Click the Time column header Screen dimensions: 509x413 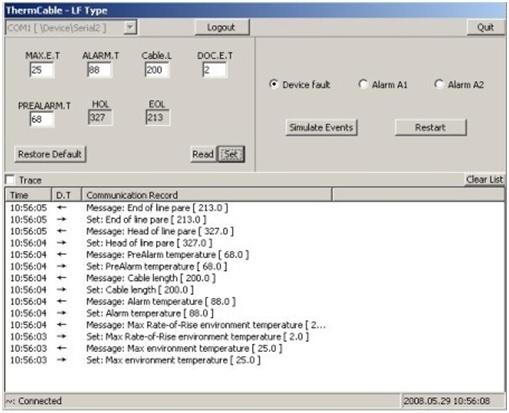click(x=28, y=195)
